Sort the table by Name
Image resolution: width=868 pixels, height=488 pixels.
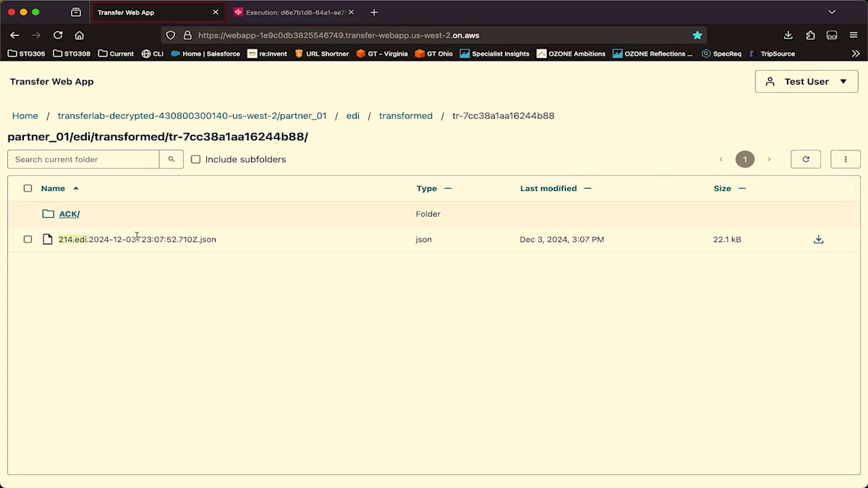click(59, 188)
